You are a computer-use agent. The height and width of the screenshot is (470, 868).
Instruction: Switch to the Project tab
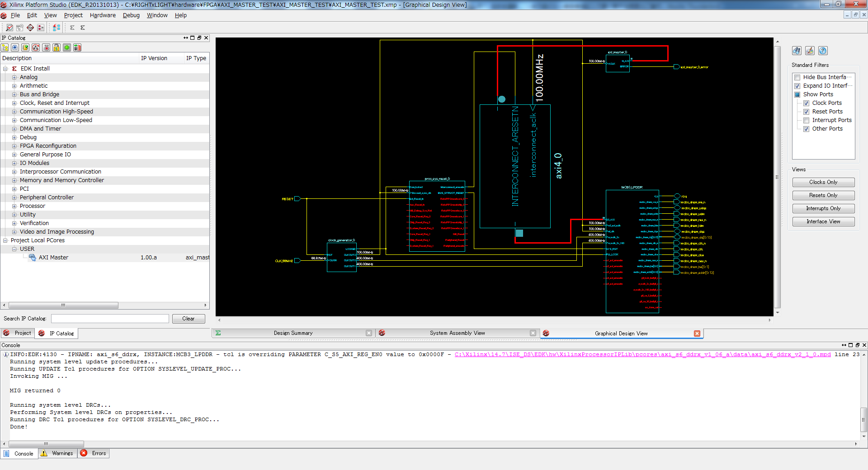[18, 333]
